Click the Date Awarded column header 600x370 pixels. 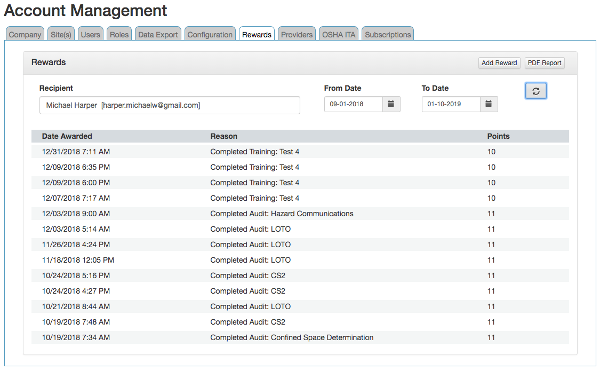pyautogui.click(x=67, y=136)
